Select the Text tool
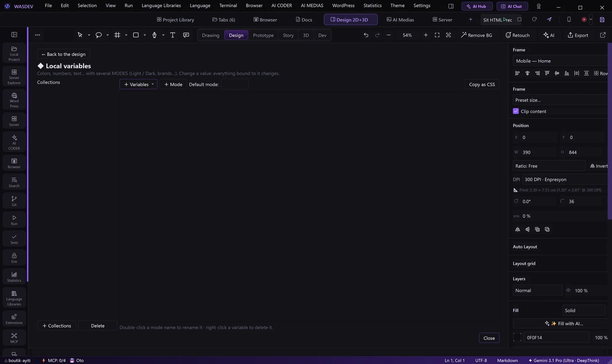612x364 pixels. click(x=173, y=35)
